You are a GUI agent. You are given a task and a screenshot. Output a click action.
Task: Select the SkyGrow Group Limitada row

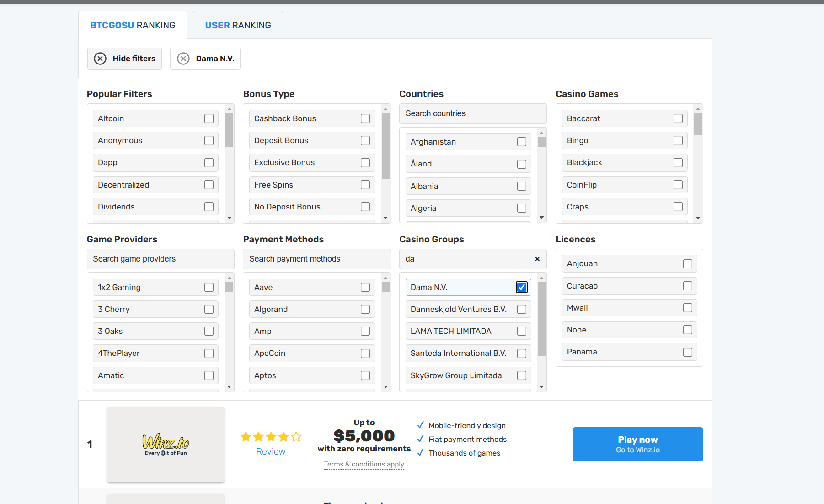[468, 375]
